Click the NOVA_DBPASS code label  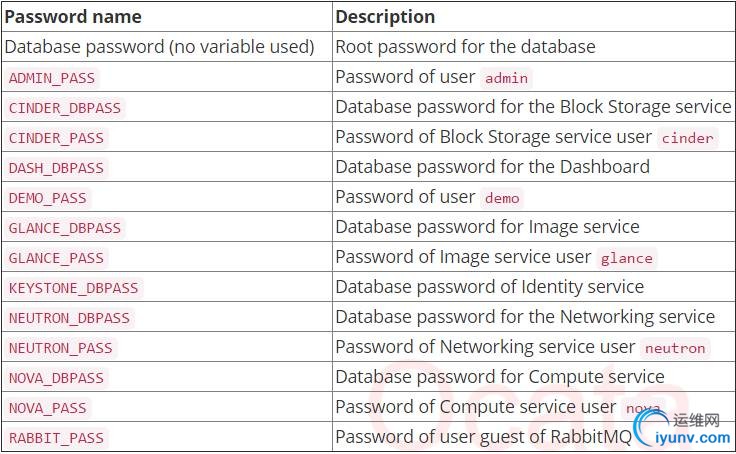pyautogui.click(x=56, y=378)
